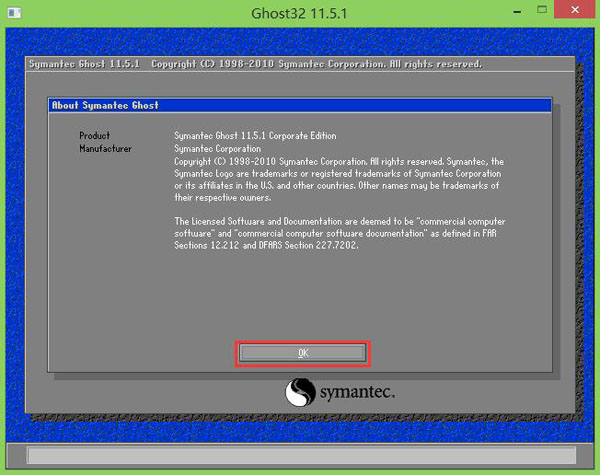Click the Ghost32 11.5.1 window title
The height and width of the screenshot is (475, 600).
pyautogui.click(x=299, y=13)
